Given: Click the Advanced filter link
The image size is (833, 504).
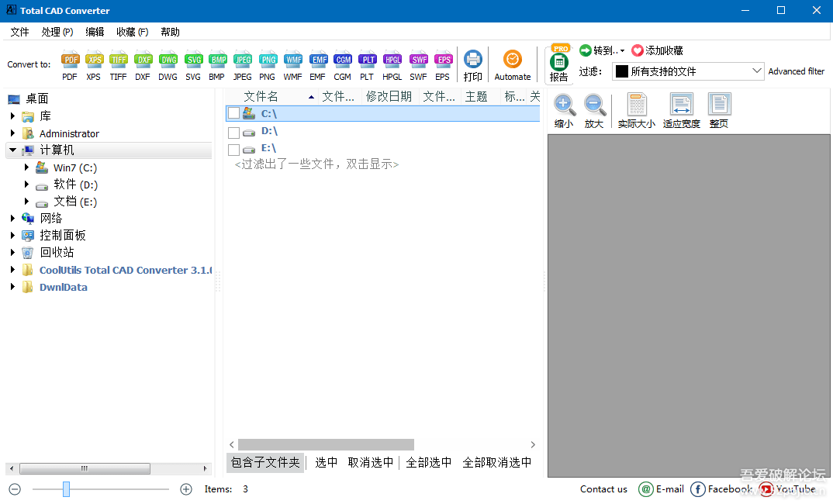Looking at the screenshot, I should 796,71.
